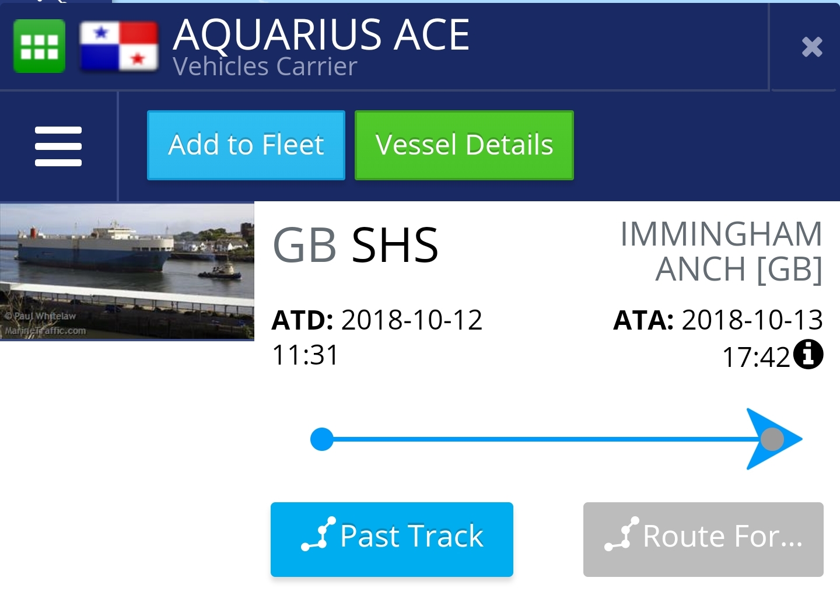This screenshot has width=840, height=616.
Task: Click the MarineTraffic.com photo watermark
Action: [x=45, y=331]
